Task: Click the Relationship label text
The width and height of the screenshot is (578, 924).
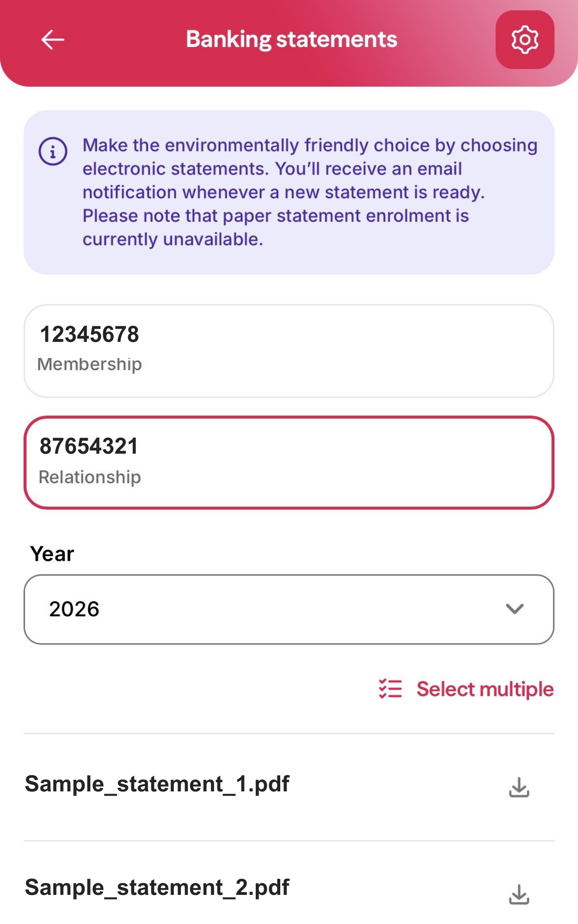Action: [x=90, y=477]
